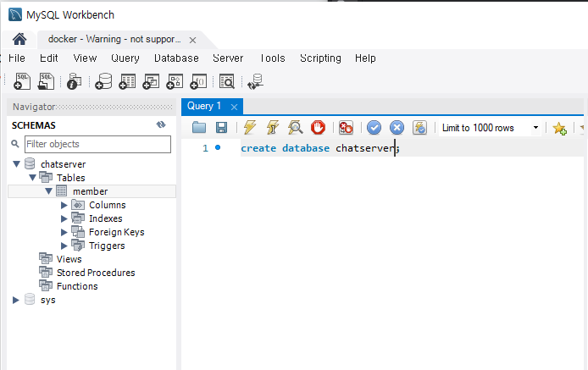Image resolution: width=588 pixels, height=370 pixels.
Task: Open the schema inspector icon
Action: (75, 81)
